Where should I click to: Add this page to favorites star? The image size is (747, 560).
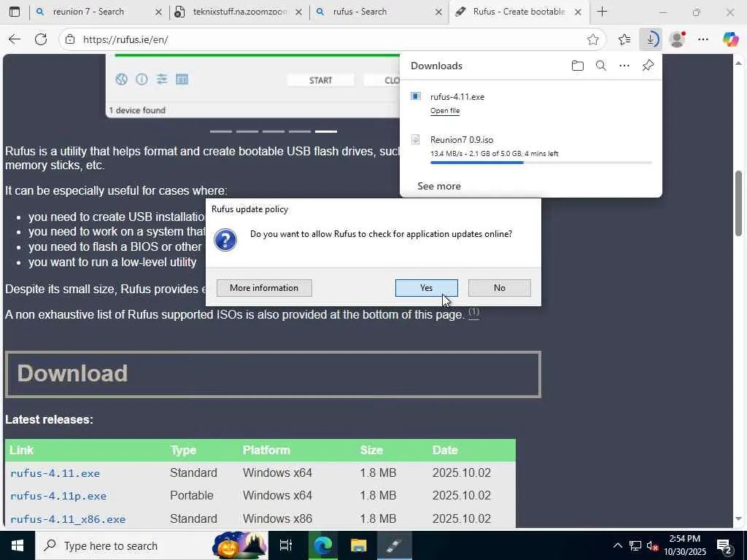[592, 39]
